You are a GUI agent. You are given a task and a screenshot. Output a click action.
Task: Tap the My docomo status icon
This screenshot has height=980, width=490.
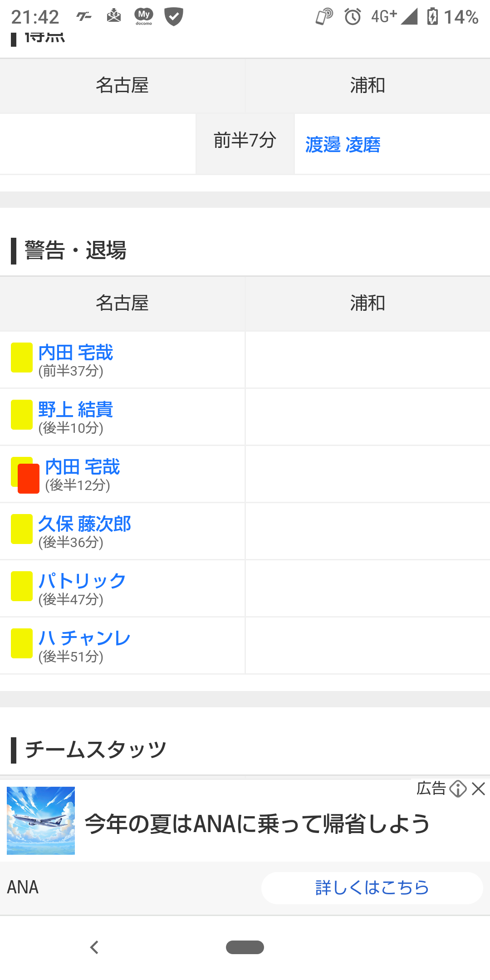pyautogui.click(x=144, y=16)
